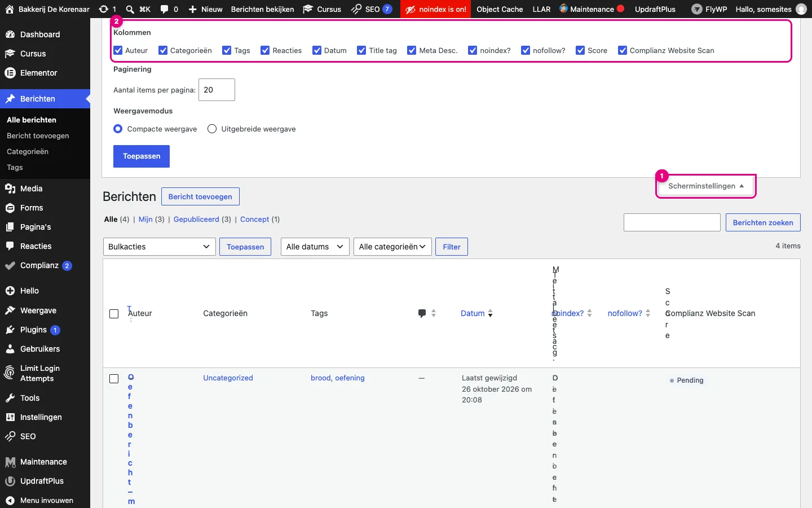
Task: Open Weergave in the sidebar
Action: tap(38, 310)
